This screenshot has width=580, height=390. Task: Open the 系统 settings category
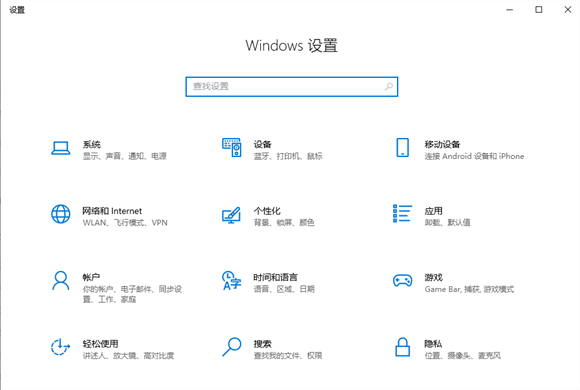click(92, 144)
